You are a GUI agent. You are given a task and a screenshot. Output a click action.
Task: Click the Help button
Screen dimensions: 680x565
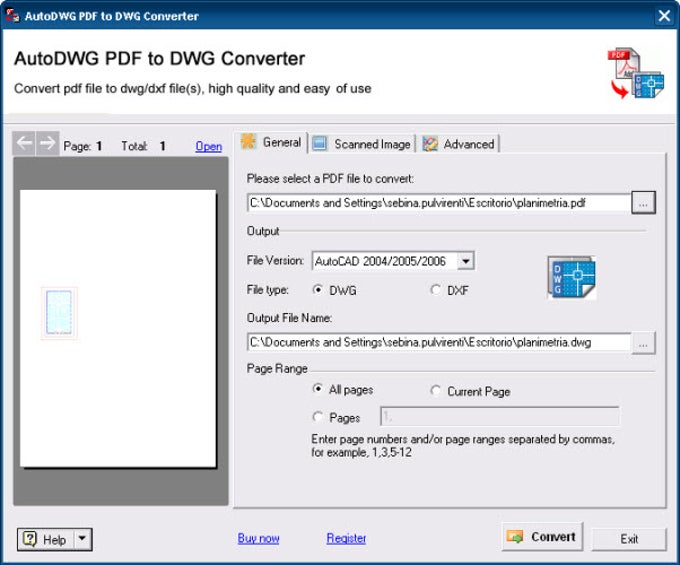click(x=46, y=539)
